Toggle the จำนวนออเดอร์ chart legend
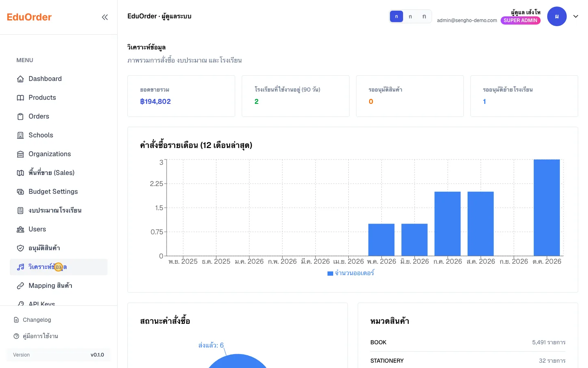The height and width of the screenshot is (368, 588). [351, 273]
